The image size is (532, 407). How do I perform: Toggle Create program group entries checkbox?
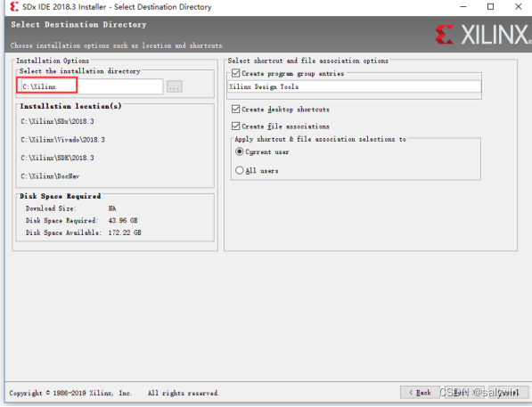236,73
